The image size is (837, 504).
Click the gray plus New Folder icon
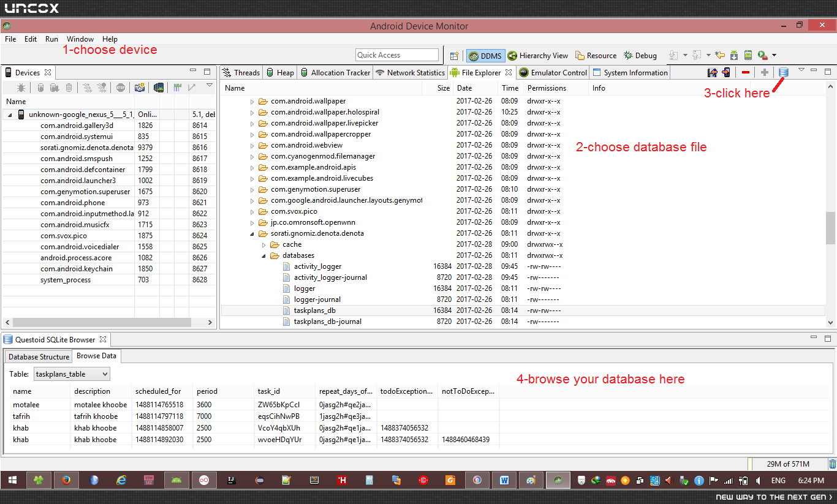[x=765, y=72]
